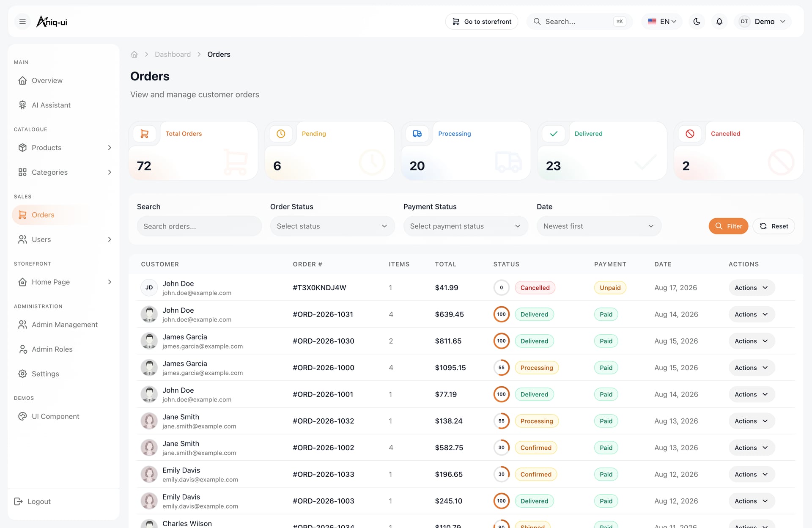
Task: Click the Cancelled status badge in first row
Action: point(535,288)
